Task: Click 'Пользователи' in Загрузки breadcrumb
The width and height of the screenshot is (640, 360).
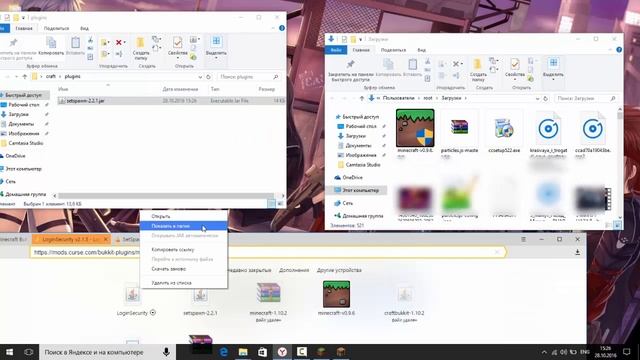Action: [398, 98]
